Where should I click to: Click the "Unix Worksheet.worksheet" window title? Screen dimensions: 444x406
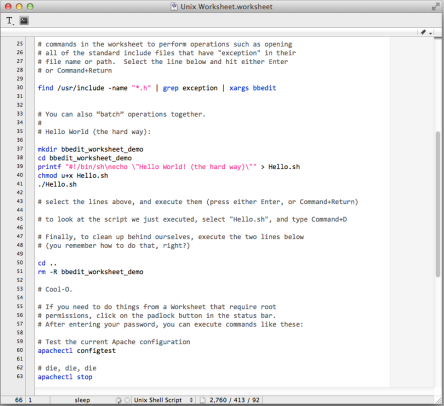coord(226,7)
